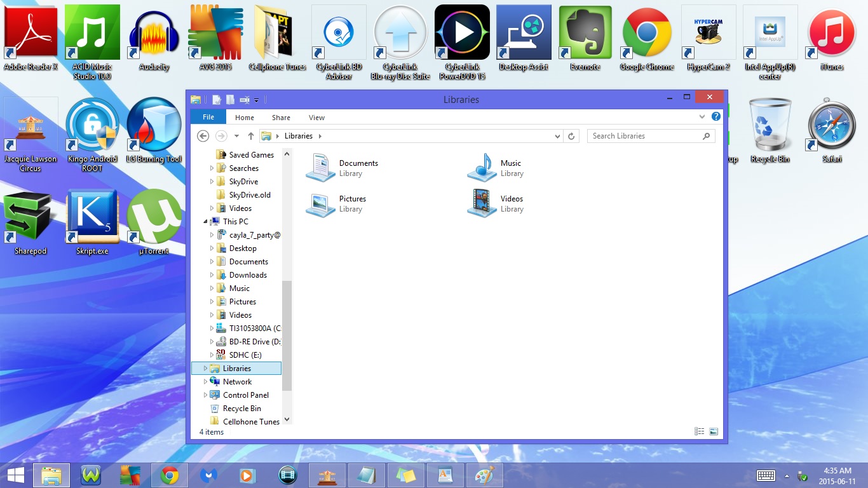Screen dimensions: 868x488
Task: Select the Safari compass icon on desktop
Action: pos(832,130)
